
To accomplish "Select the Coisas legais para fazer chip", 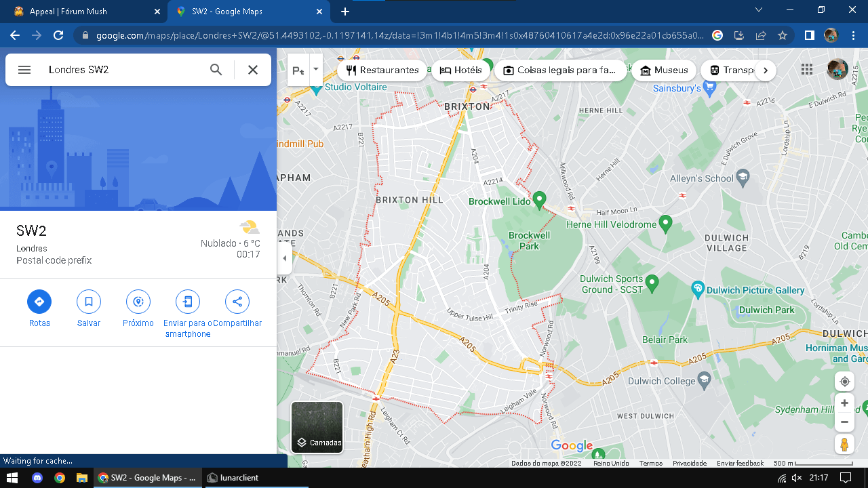I will [x=560, y=70].
